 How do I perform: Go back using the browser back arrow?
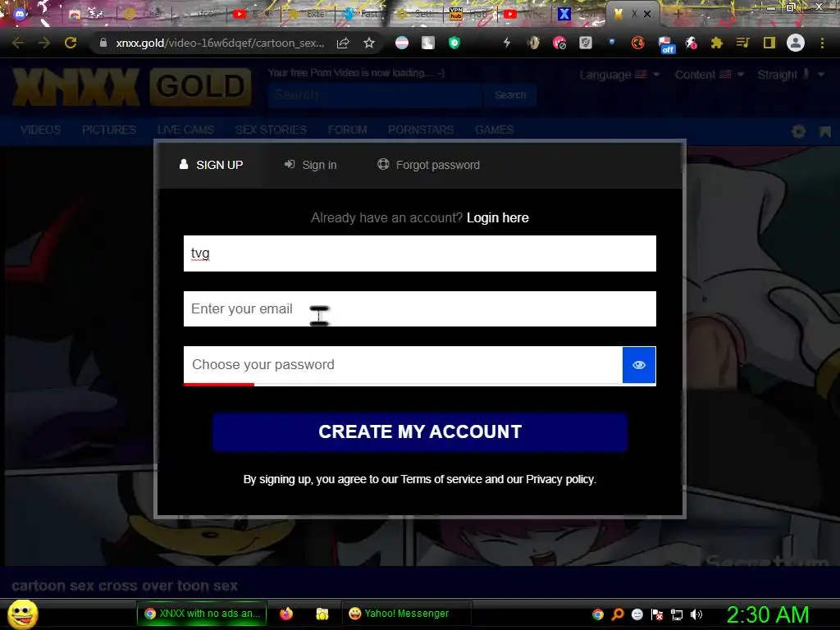[x=18, y=43]
